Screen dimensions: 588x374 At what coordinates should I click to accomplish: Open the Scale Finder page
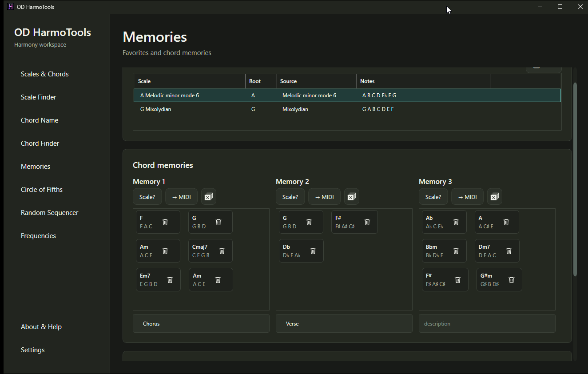(x=39, y=97)
